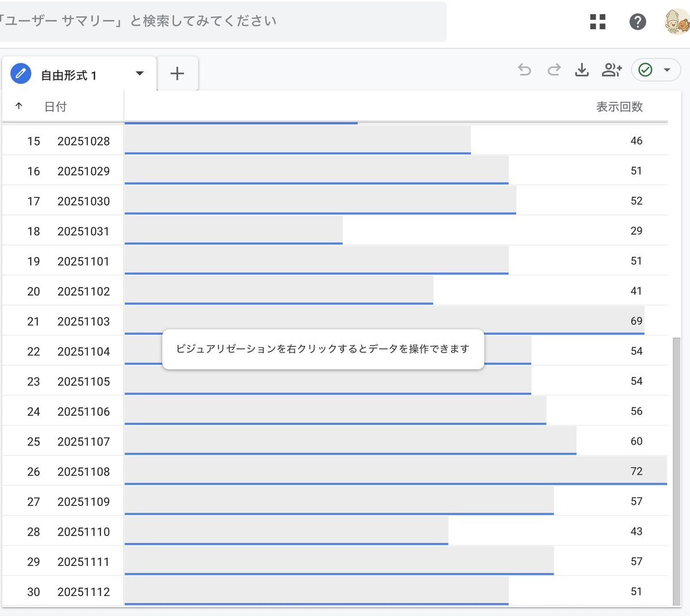Click the 日付 column header
690x616 pixels.
click(56, 107)
